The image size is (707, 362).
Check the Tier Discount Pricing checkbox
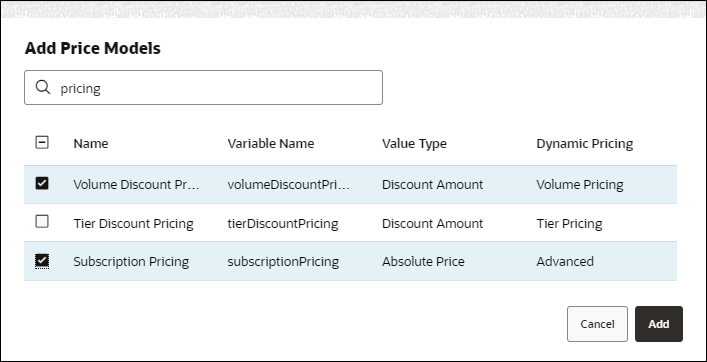(x=42, y=221)
